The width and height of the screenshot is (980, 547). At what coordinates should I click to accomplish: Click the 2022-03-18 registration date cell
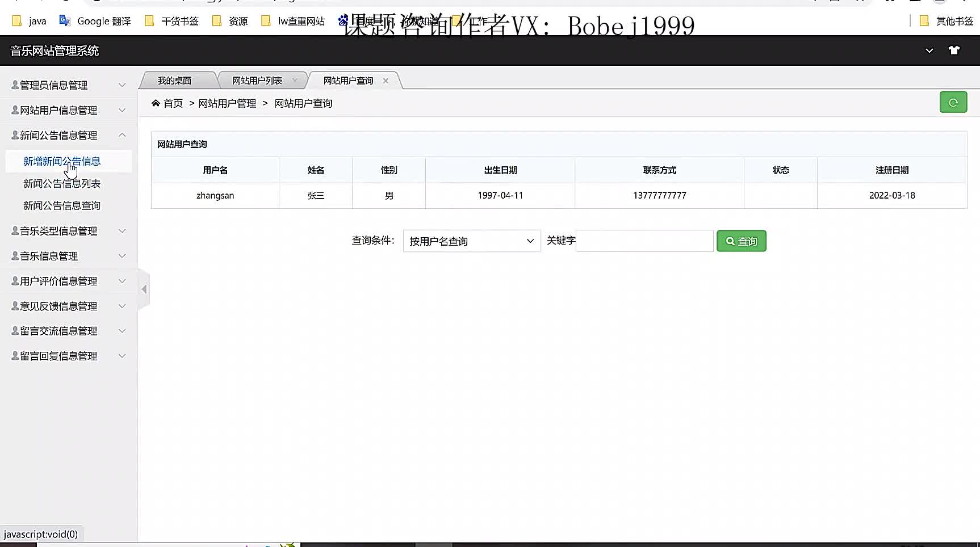tap(892, 195)
